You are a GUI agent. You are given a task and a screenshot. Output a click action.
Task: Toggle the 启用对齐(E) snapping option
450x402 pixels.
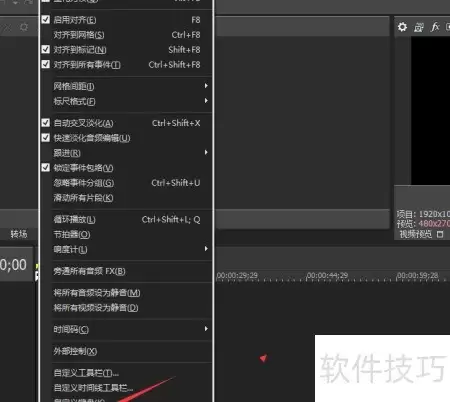[126, 20]
